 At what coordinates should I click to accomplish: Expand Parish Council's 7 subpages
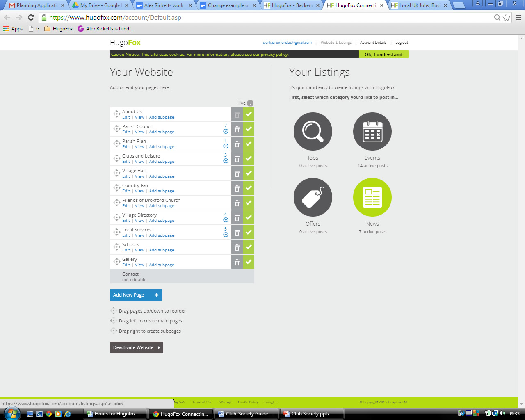(226, 131)
